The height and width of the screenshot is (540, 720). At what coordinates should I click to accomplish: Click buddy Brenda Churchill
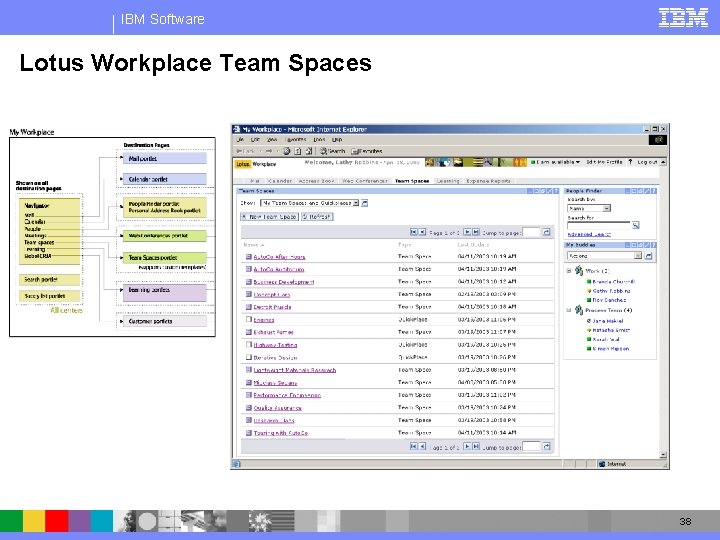point(613,281)
